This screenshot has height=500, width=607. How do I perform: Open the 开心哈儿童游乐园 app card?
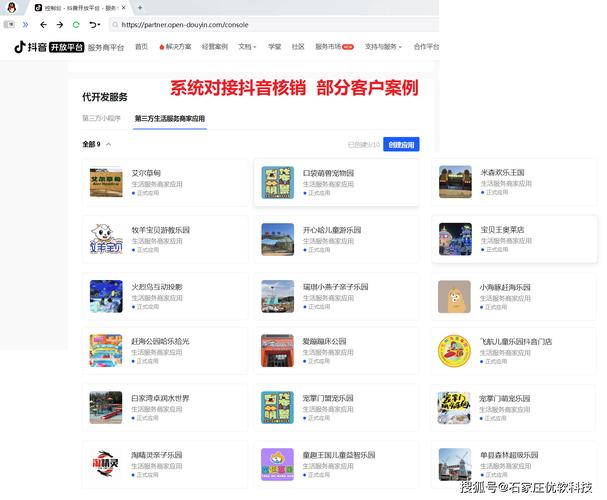(336, 239)
